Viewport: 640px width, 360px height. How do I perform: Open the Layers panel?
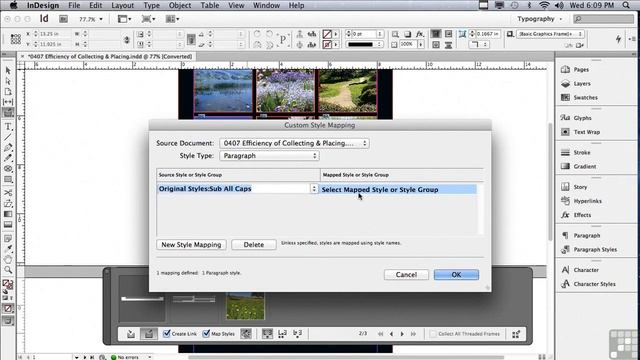[576, 83]
